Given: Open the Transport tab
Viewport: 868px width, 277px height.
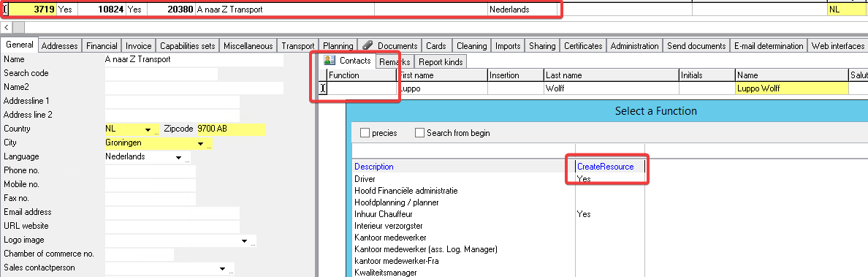Looking at the screenshot, I should pos(298,46).
